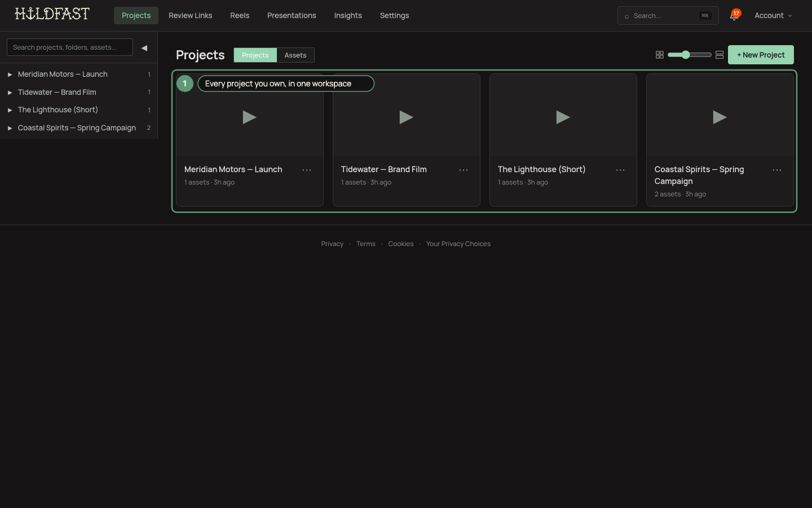
Task: Open Presentations
Action: coord(292,15)
